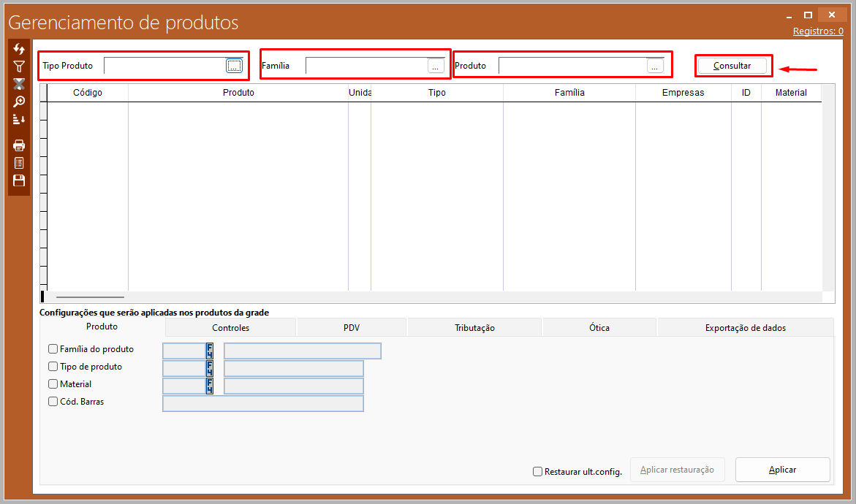Click the printer icon

pyautogui.click(x=19, y=145)
